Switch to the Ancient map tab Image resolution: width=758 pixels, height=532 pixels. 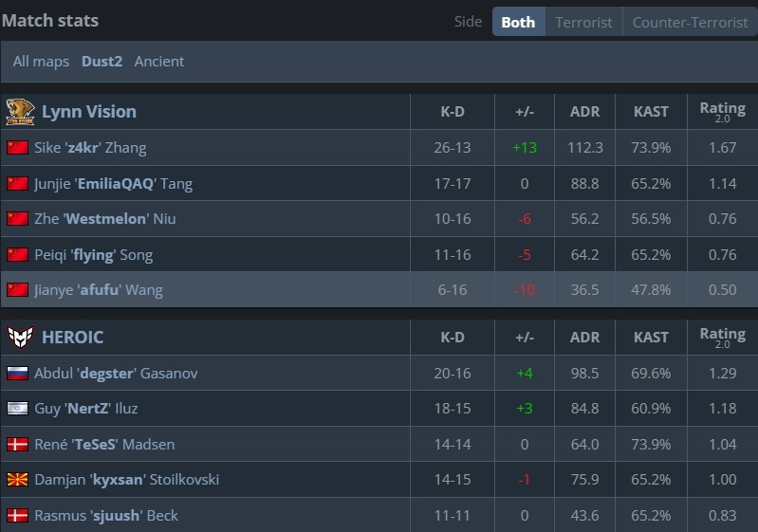[x=159, y=62]
